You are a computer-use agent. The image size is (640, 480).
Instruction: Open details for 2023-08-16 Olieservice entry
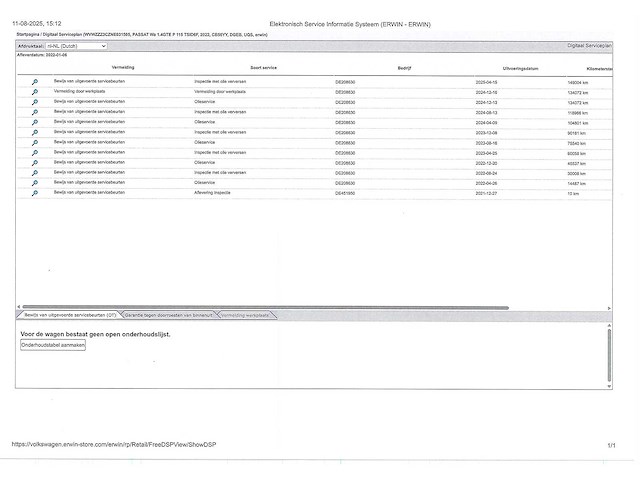click(x=35, y=142)
